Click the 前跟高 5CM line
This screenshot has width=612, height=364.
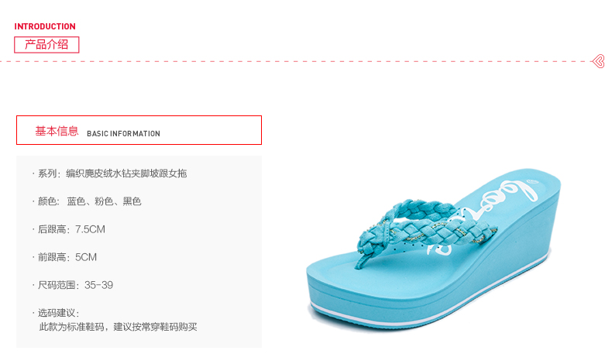64,257
